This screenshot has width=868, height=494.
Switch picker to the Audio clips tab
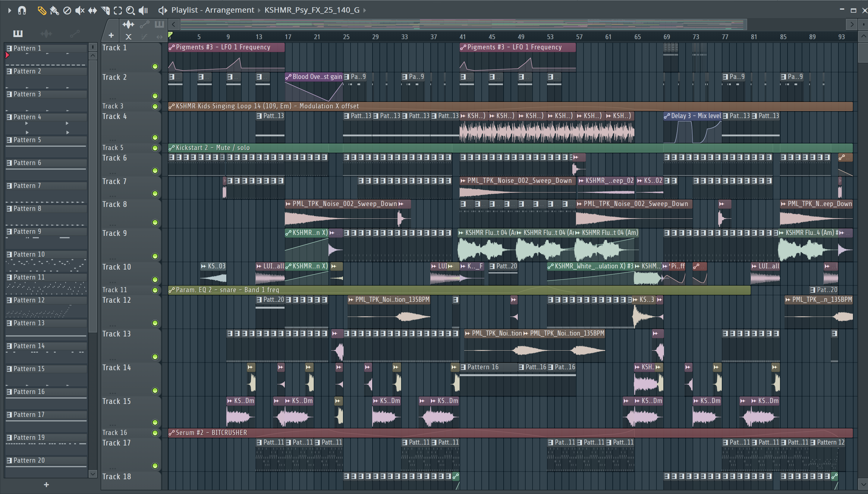click(x=46, y=34)
